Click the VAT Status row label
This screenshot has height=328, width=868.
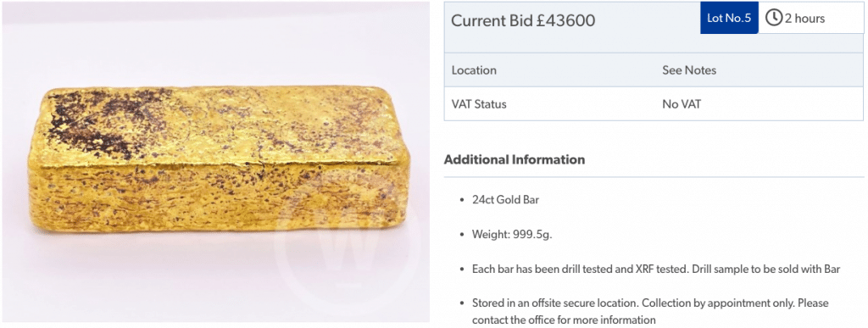[x=479, y=104]
